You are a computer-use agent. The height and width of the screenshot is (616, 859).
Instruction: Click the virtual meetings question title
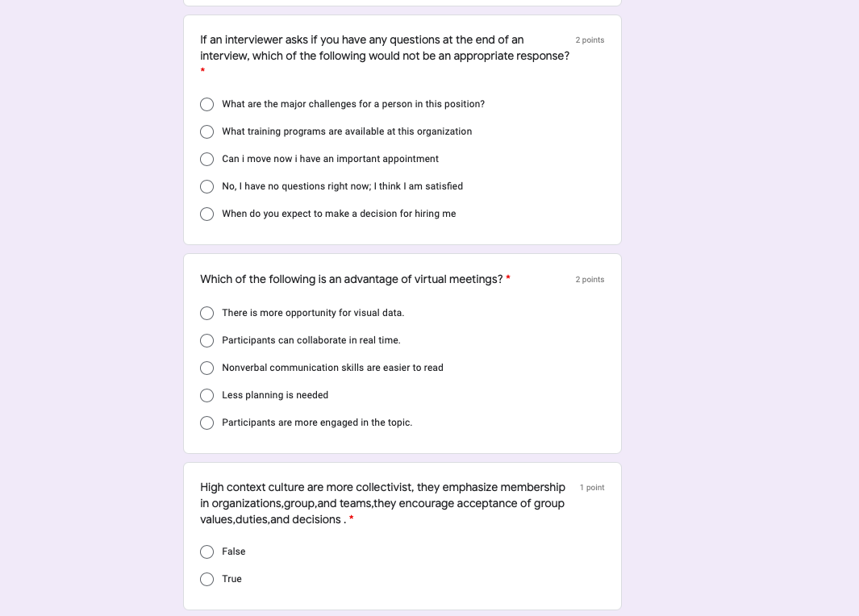pos(351,279)
